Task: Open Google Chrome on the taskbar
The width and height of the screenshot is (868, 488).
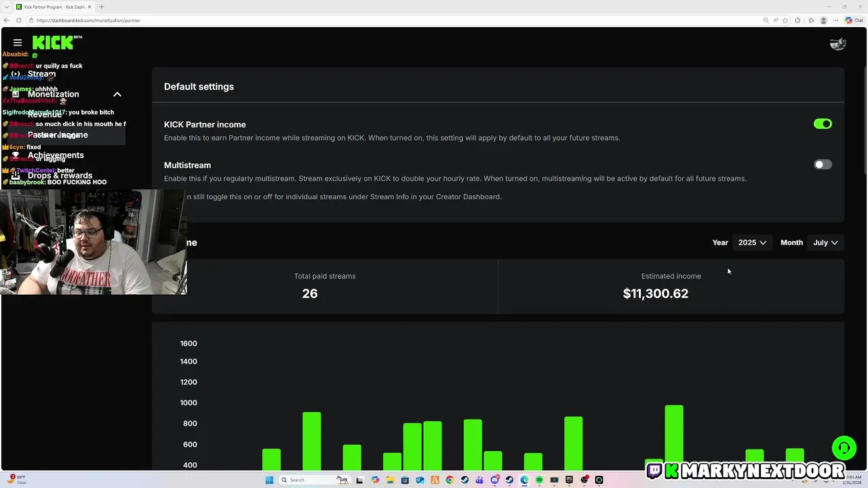Action: pos(450,480)
